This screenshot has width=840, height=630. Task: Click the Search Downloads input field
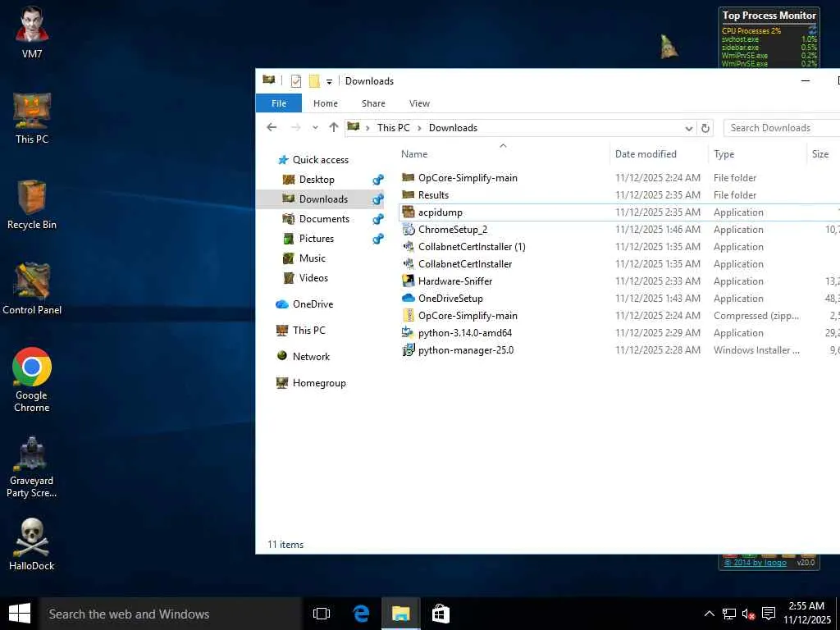pyautogui.click(x=779, y=128)
